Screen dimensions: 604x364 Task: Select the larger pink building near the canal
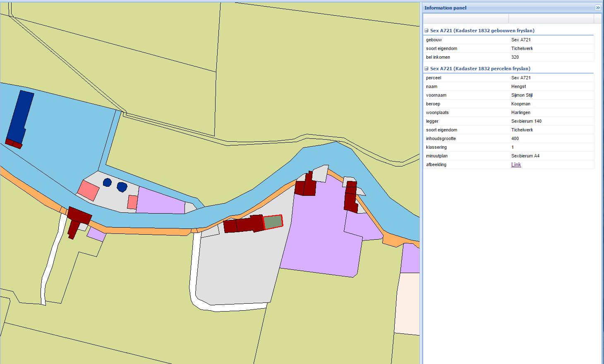88,190
